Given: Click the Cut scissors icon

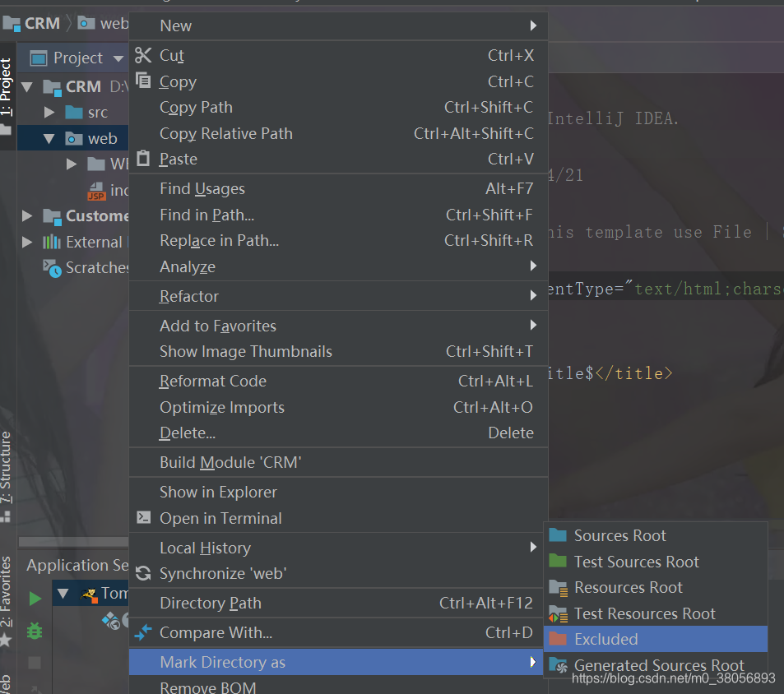Looking at the screenshot, I should click(x=143, y=55).
